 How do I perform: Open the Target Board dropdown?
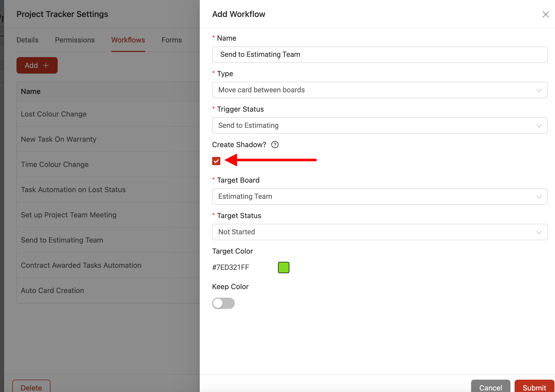tap(380, 197)
